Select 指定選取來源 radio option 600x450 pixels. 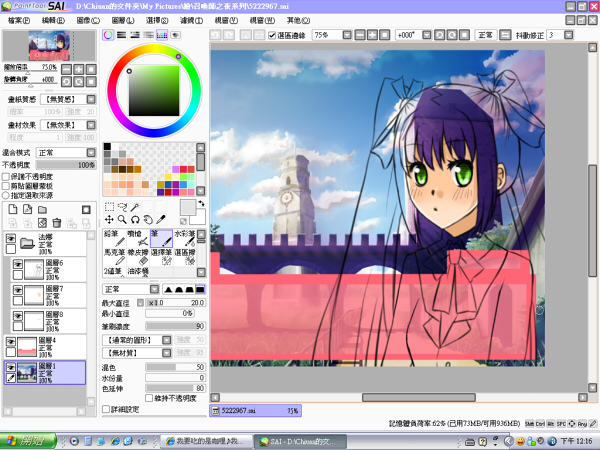[6, 195]
